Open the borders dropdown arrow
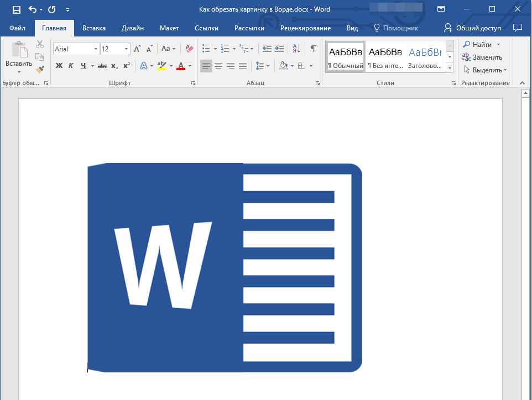Image resolution: width=532 pixels, height=400 pixels. (311, 66)
